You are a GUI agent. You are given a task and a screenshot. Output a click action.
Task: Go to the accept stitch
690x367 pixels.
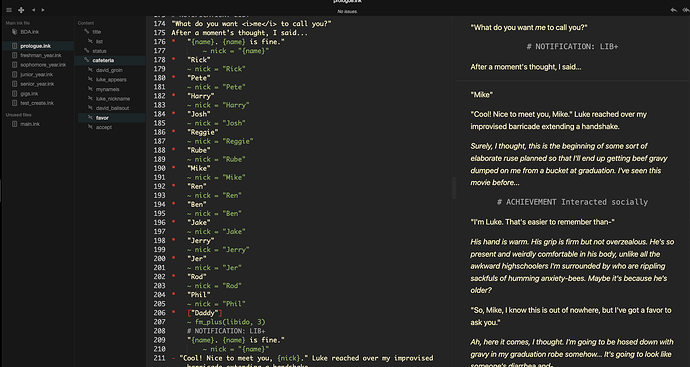click(104, 127)
